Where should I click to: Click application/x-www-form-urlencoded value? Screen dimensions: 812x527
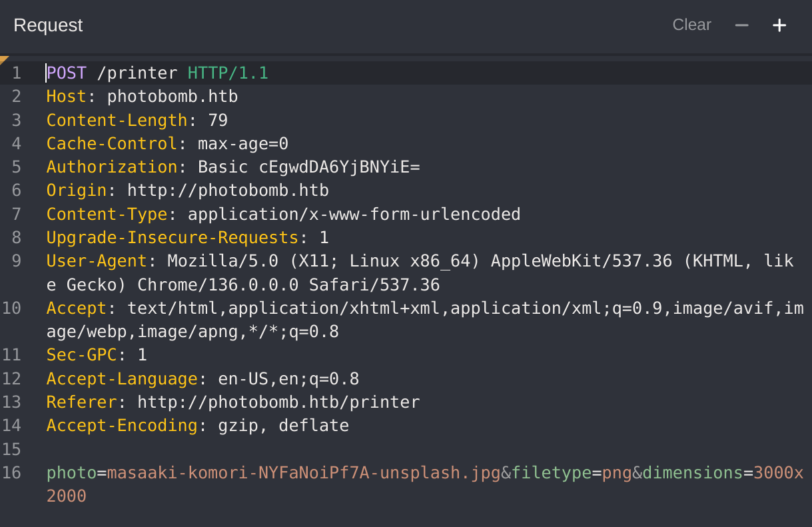point(354,214)
